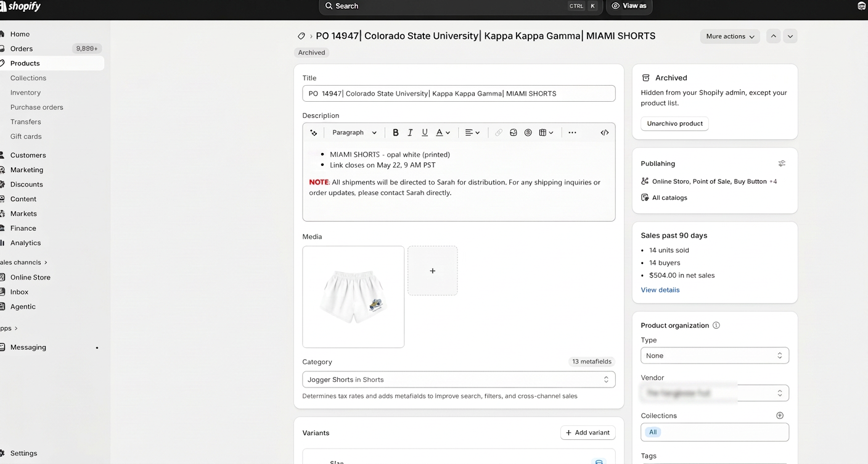Screen dimensions: 868x464
Task: Open Orders in sidebar
Action: coord(22,49)
